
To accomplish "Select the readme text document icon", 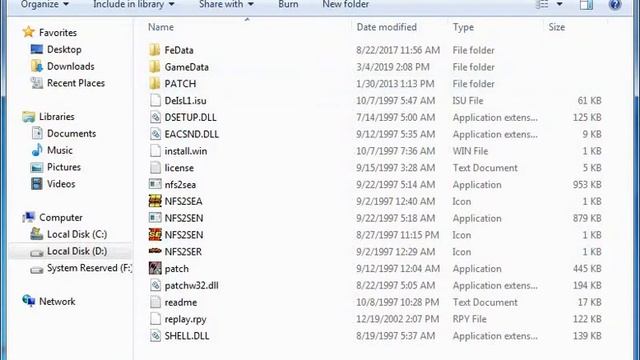I will (x=155, y=302).
